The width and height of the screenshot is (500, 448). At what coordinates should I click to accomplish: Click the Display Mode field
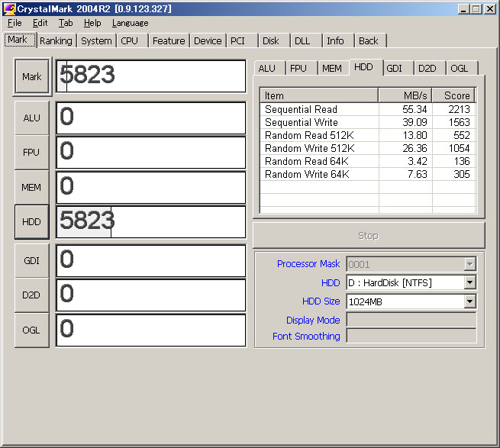411,320
